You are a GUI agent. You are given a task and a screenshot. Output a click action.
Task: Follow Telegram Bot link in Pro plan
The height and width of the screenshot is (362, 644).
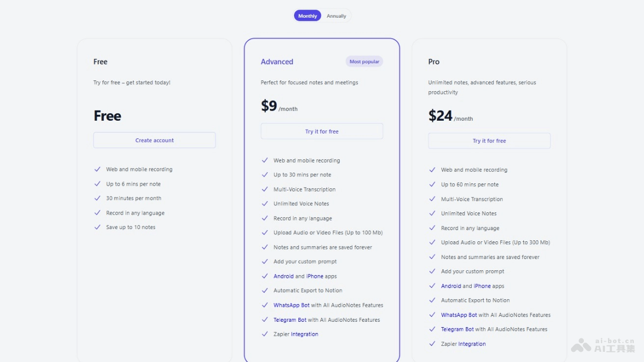tap(457, 329)
